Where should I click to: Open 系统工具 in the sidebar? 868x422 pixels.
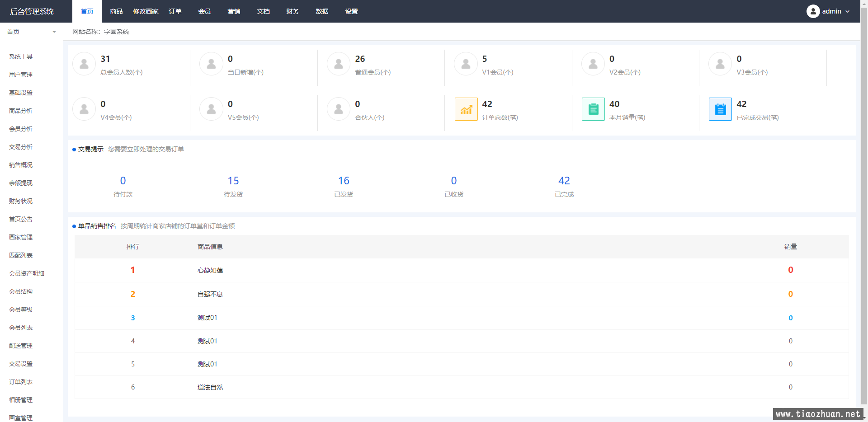[21, 56]
